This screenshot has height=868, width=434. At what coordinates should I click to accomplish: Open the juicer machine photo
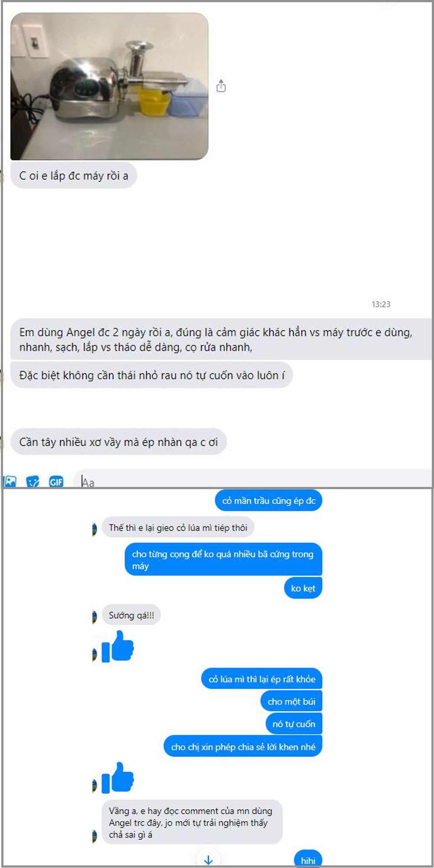point(109,86)
